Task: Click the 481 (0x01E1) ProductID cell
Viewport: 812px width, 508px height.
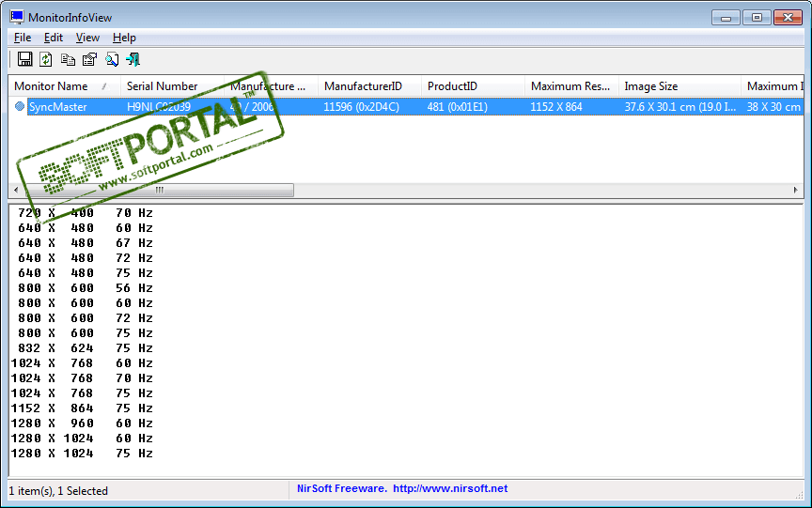Action: 458,107
